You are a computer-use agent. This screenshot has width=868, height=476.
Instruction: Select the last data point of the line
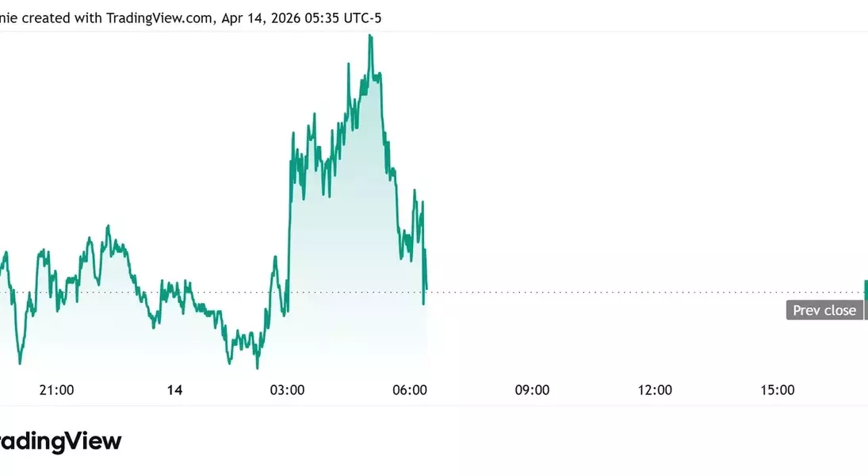tap(426, 289)
